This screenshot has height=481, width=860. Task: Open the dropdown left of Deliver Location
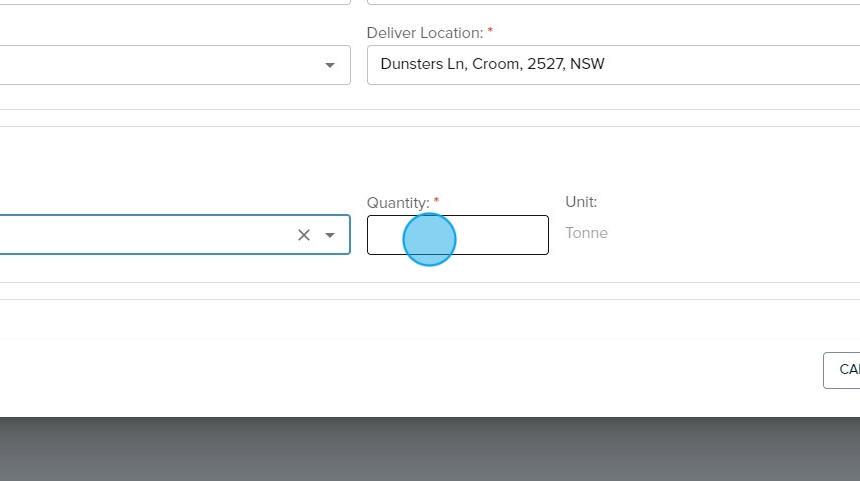pyautogui.click(x=330, y=65)
